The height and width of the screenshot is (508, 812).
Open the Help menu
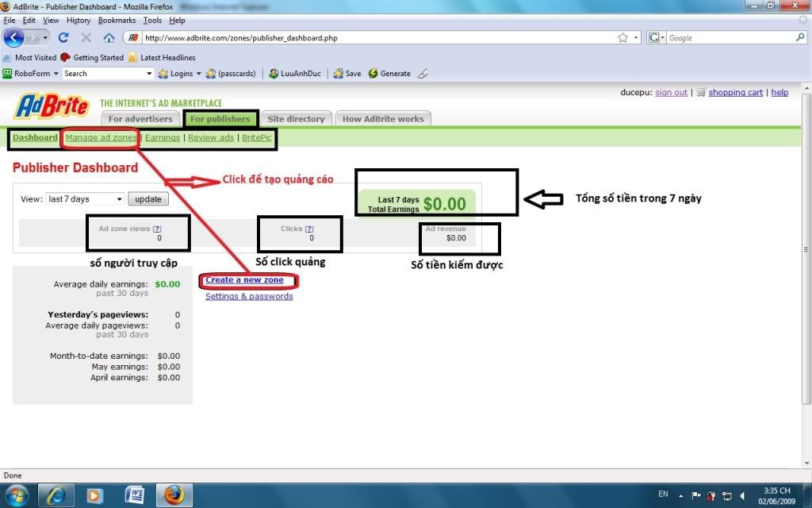point(177,20)
